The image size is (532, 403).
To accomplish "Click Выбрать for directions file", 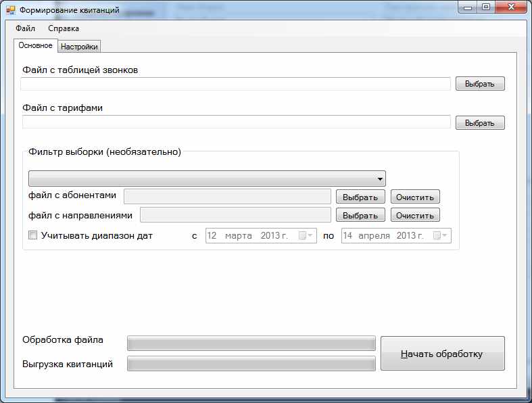I will tap(360, 215).
